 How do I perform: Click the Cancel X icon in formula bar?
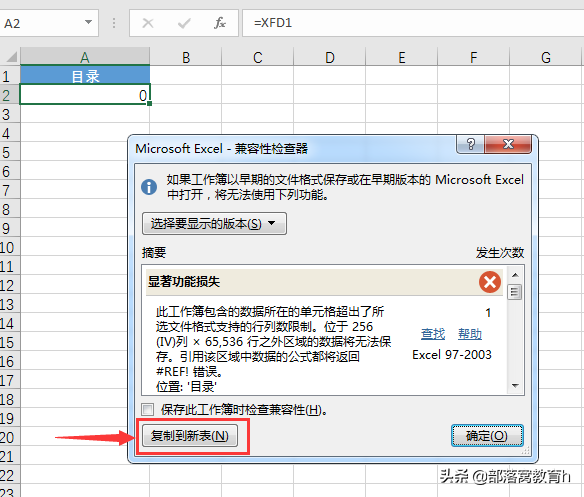[148, 23]
